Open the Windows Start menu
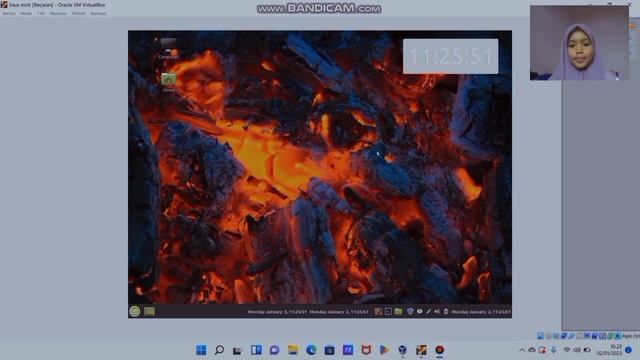Viewport: 640px width, 360px height. pos(201,350)
